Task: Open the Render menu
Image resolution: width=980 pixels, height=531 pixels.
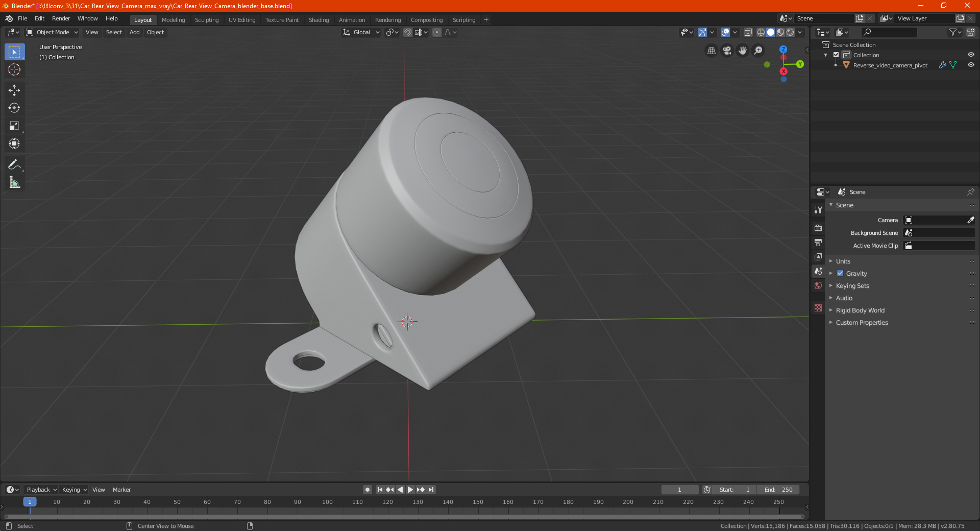Action: point(61,18)
